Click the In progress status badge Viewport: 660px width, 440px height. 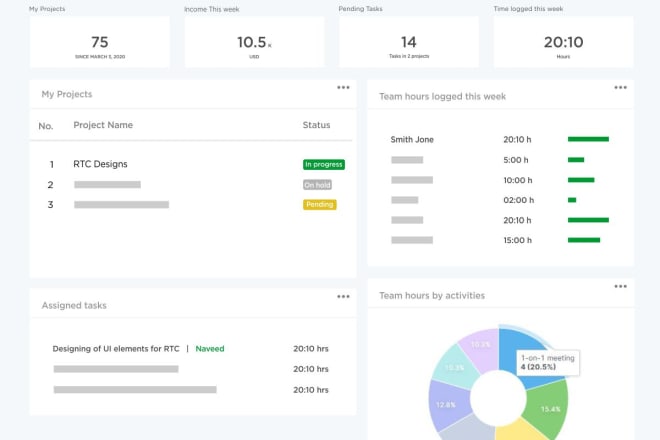(x=324, y=164)
